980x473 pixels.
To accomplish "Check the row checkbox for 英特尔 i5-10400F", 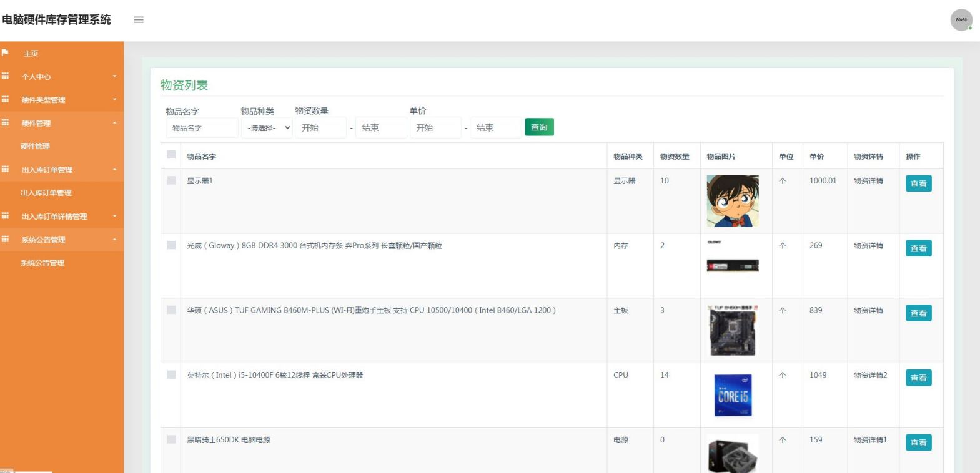I will pos(172,375).
